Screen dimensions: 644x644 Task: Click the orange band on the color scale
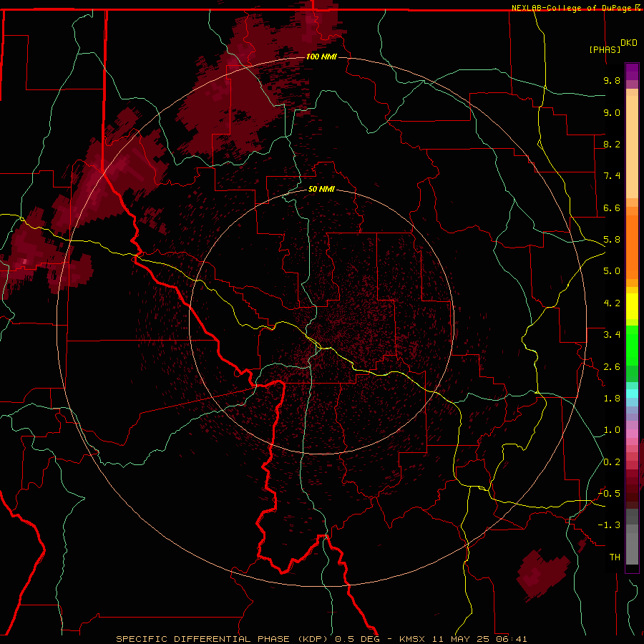coord(632,247)
